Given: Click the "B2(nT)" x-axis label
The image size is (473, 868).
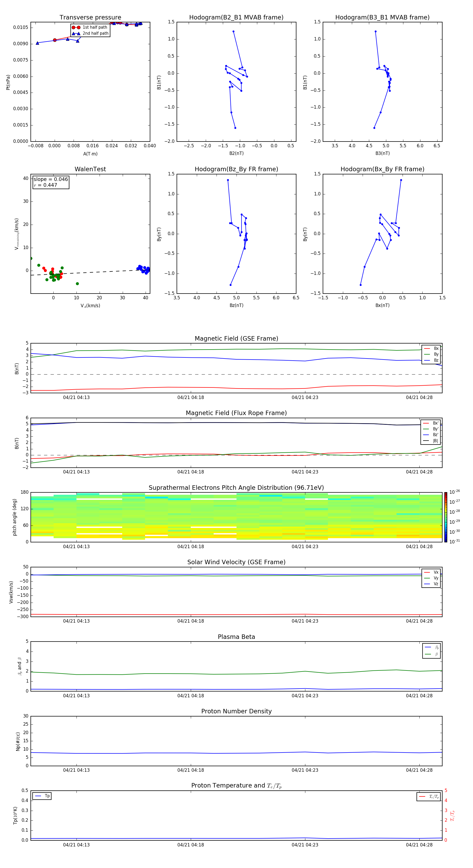Looking at the screenshot, I should (236, 153).
